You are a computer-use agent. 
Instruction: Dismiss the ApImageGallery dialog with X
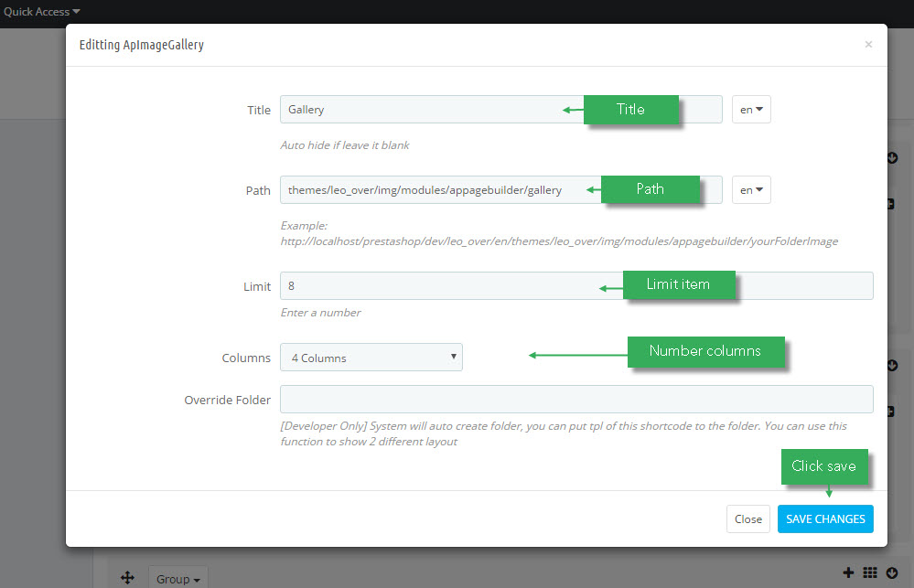868,44
